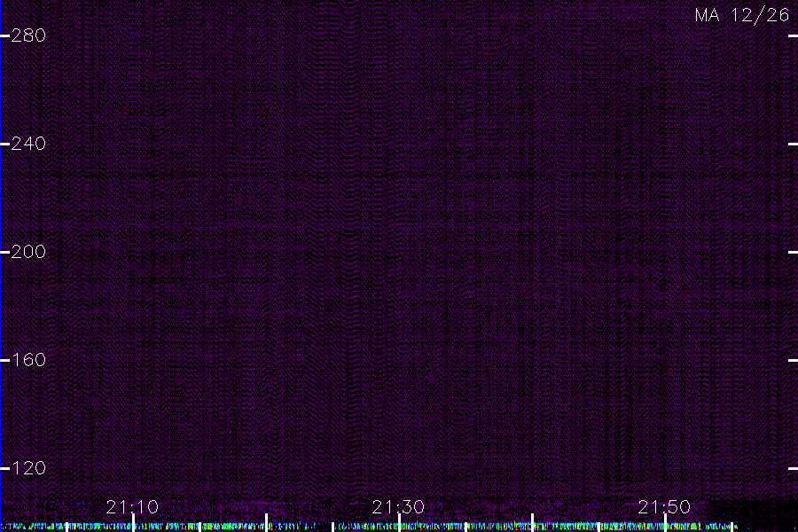Image resolution: width=798 pixels, height=532 pixels.
Task: Click the 21:10 time label
Action: coord(132,507)
